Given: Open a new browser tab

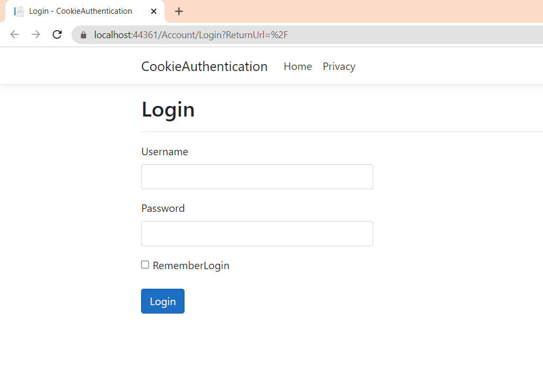Looking at the screenshot, I should pos(179,11).
